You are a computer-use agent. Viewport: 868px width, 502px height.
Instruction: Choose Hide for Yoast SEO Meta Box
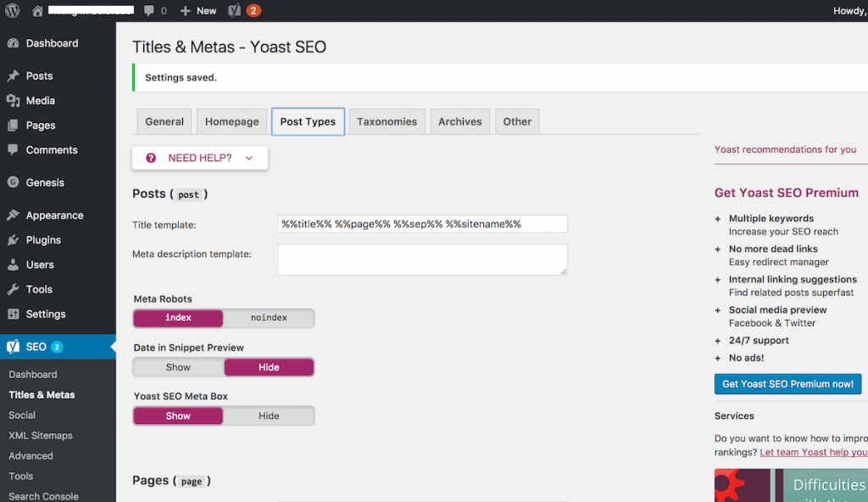point(269,416)
